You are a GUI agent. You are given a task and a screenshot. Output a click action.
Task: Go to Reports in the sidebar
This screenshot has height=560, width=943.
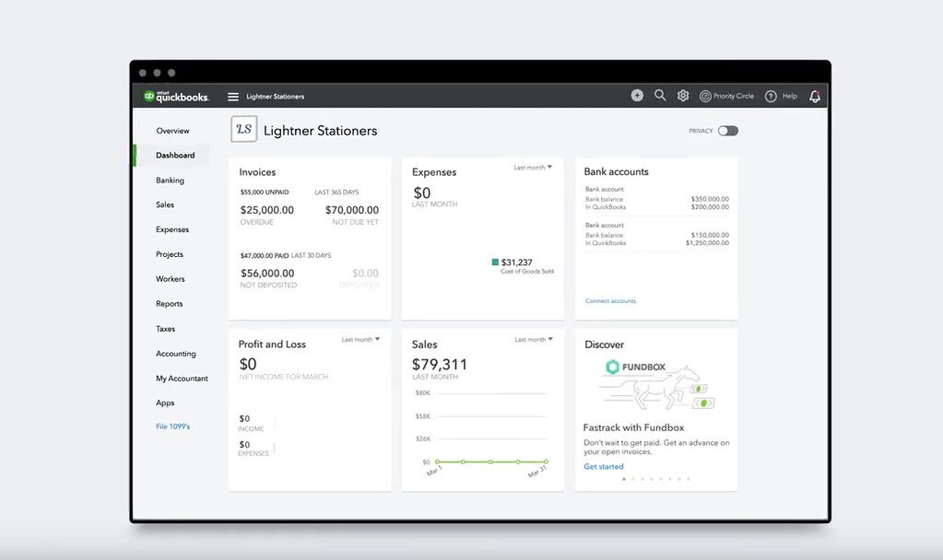coord(169,303)
